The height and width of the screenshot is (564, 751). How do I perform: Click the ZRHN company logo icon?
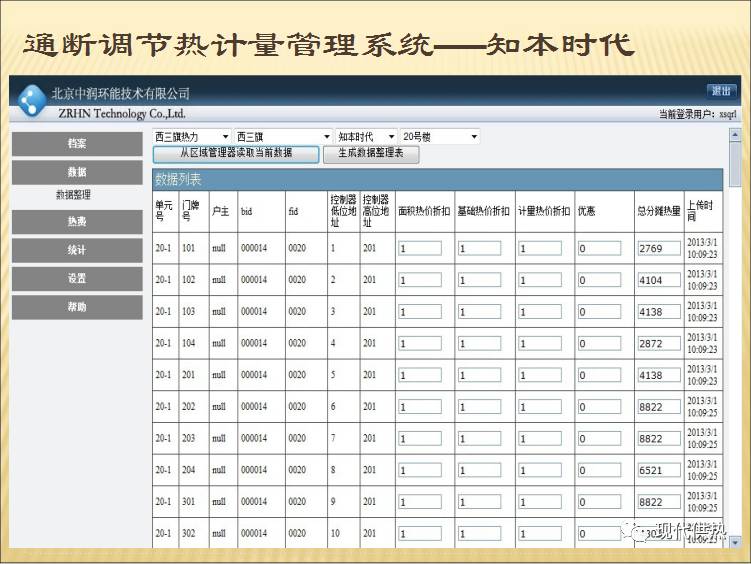32,100
